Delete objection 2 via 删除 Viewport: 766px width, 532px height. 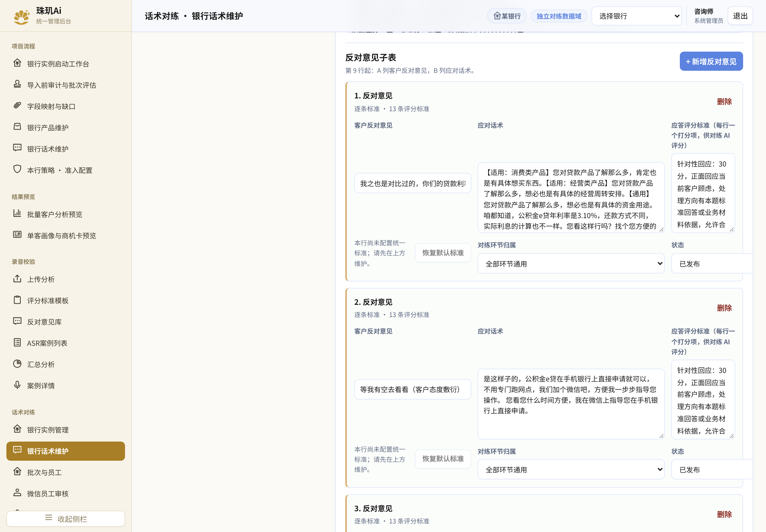(724, 308)
